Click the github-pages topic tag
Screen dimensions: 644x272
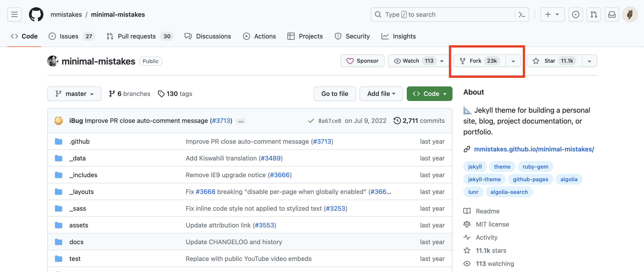[530, 179]
